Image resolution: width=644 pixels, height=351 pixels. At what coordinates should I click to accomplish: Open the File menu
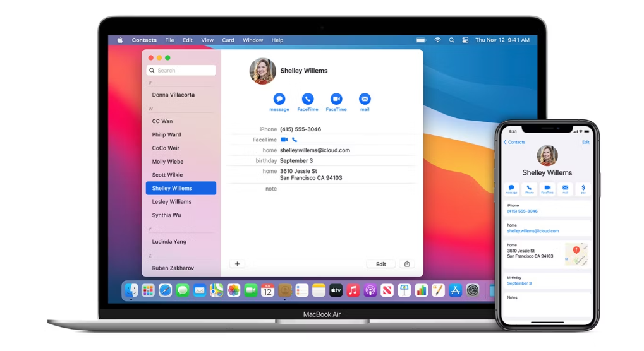point(169,40)
